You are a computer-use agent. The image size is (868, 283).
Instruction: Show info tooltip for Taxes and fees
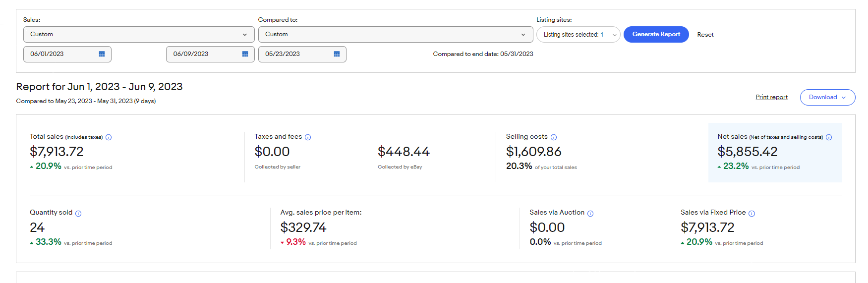[x=308, y=137]
